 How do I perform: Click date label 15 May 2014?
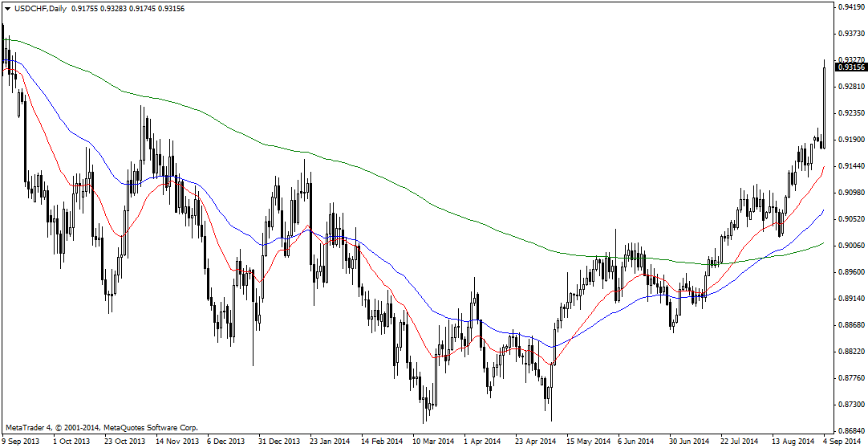tap(587, 442)
